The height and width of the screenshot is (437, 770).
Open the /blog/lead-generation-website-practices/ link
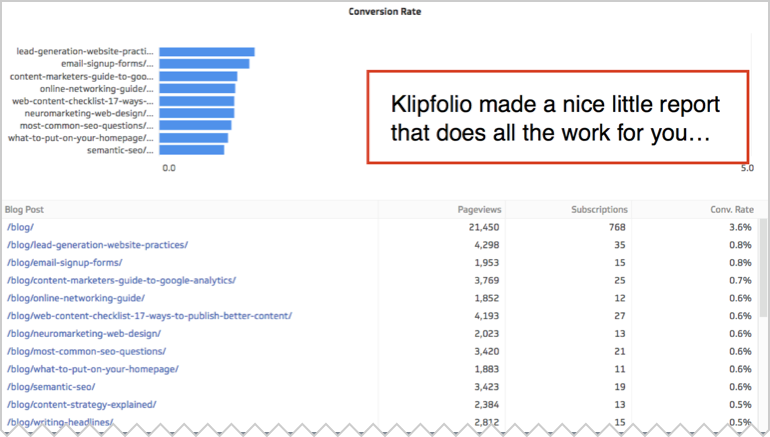pos(97,245)
